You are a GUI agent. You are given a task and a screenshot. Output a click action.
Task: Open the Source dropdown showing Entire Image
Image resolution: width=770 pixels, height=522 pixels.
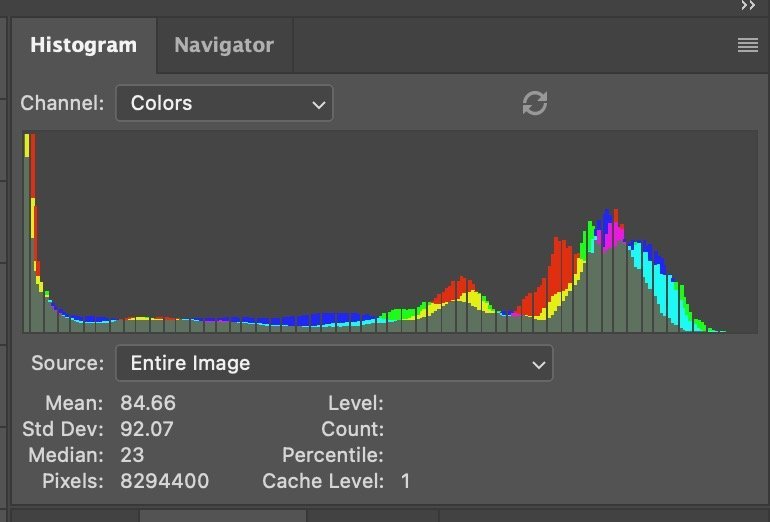pos(334,363)
